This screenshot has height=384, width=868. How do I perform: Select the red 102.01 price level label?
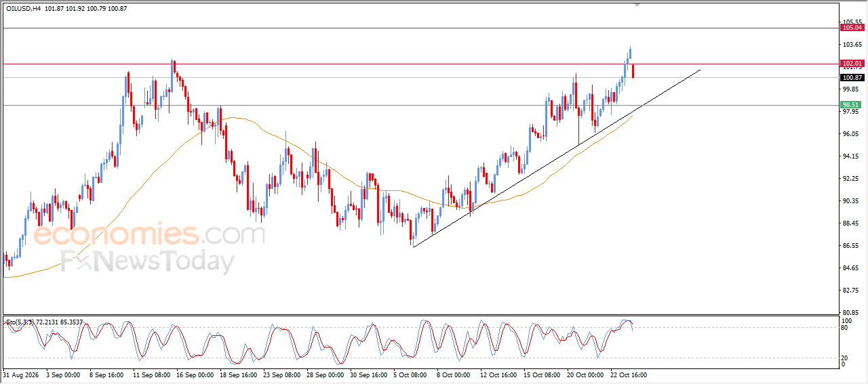852,64
